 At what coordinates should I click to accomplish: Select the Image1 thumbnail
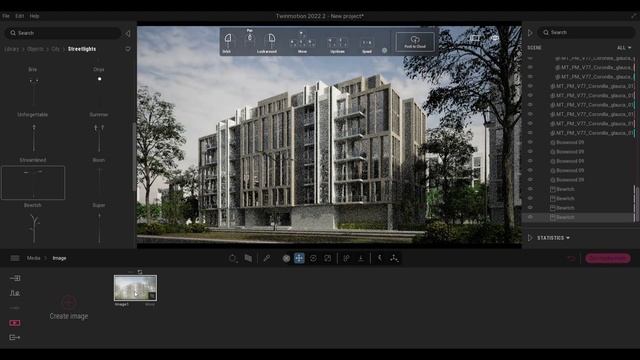(135, 288)
